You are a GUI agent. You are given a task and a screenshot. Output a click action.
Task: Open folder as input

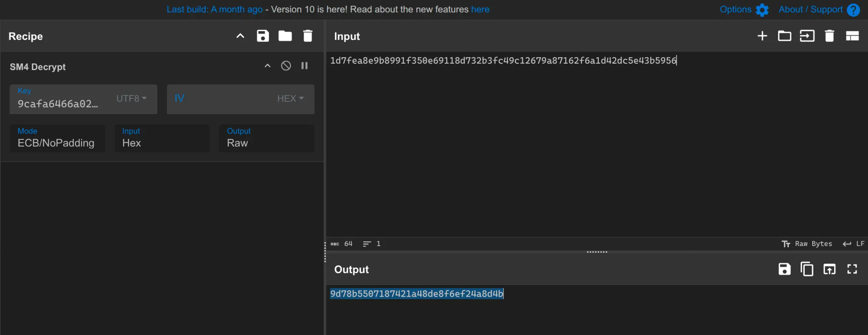(784, 36)
